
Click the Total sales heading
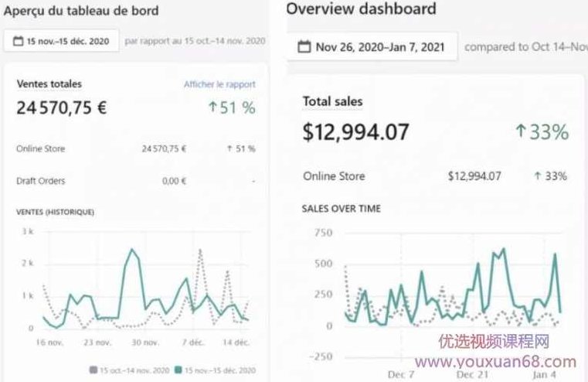click(332, 101)
